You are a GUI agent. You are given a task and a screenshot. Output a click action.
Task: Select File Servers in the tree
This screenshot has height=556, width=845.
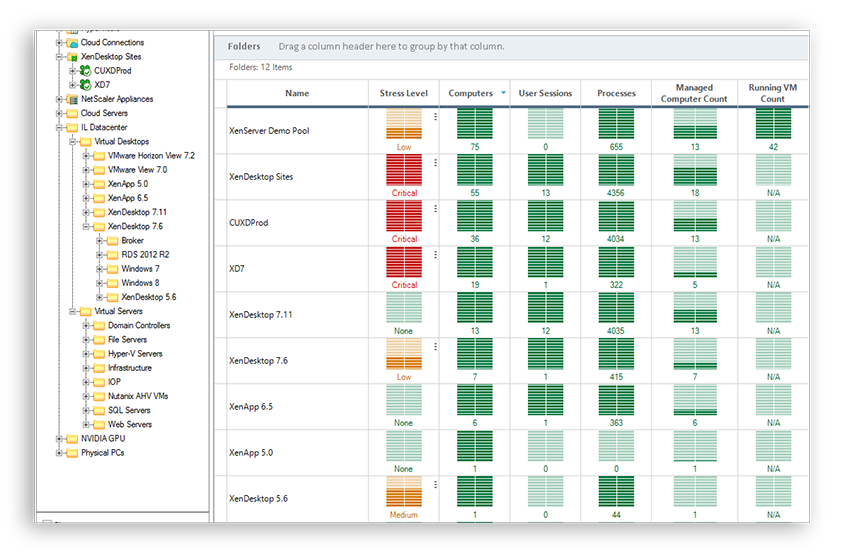[127, 340]
